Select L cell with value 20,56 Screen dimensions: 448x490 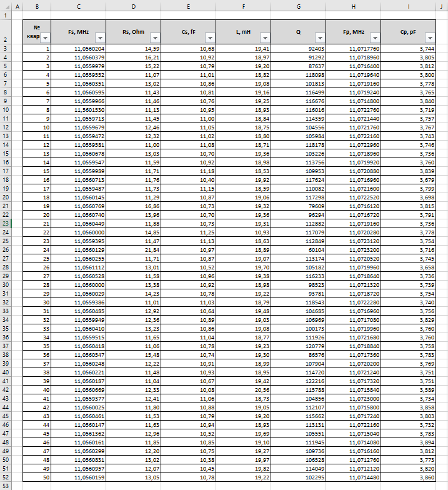(244, 390)
